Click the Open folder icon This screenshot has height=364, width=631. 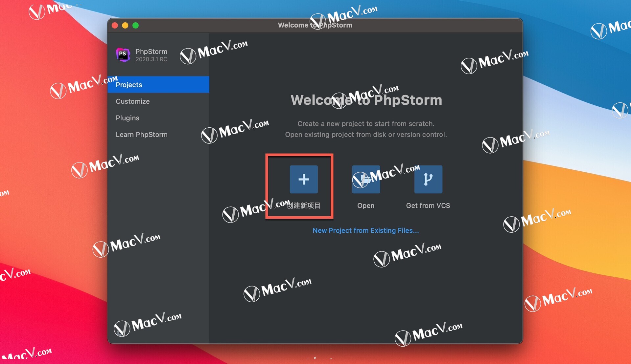coord(366,179)
